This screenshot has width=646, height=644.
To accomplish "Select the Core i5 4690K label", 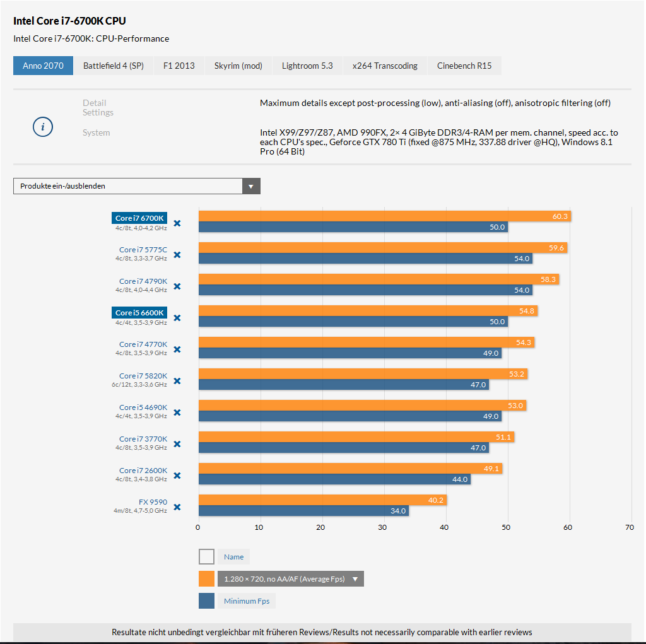I will point(143,407).
